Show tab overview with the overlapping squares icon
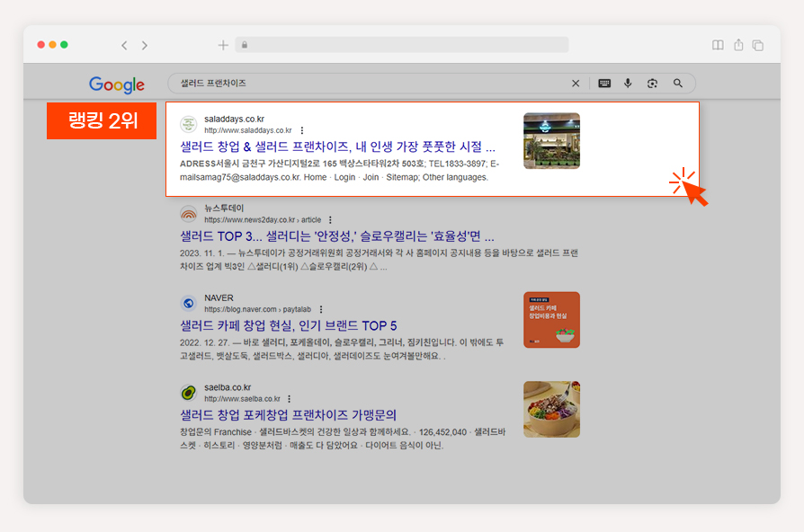 [758, 46]
